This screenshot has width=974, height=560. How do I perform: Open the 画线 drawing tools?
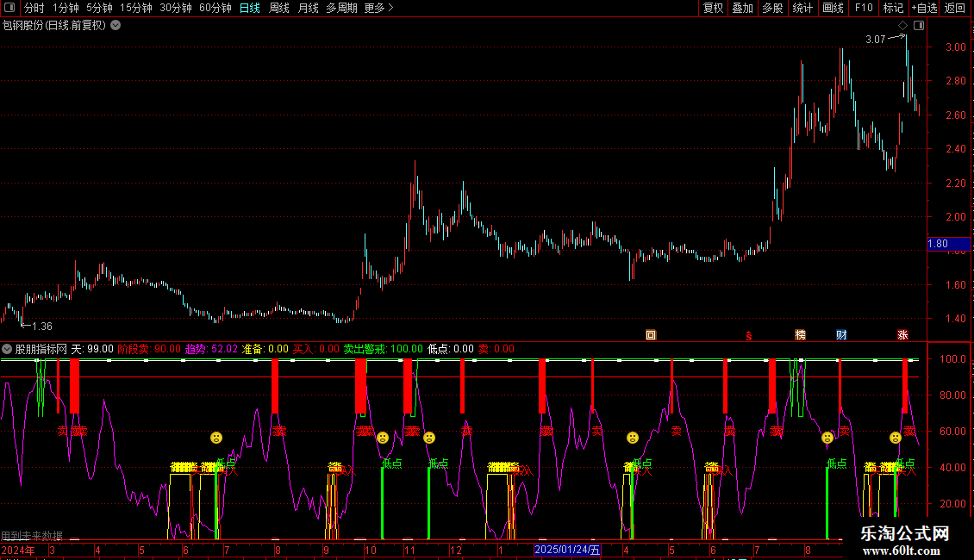pos(833,8)
